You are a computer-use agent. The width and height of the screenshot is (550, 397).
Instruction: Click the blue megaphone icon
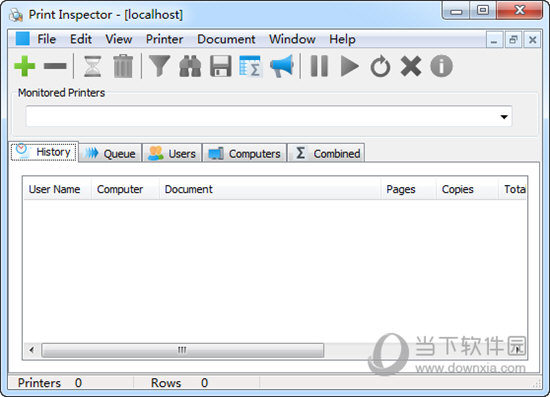point(282,66)
